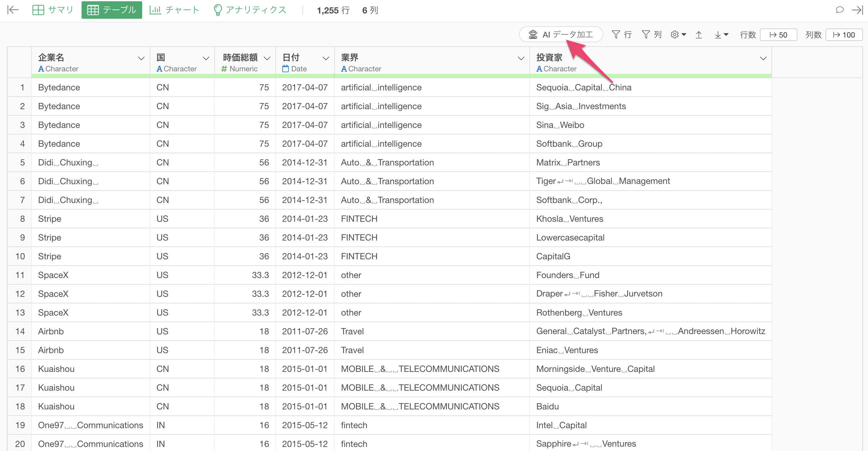Collapse left panel with arrow icon
Viewport: 868px width, 451px height.
click(13, 10)
